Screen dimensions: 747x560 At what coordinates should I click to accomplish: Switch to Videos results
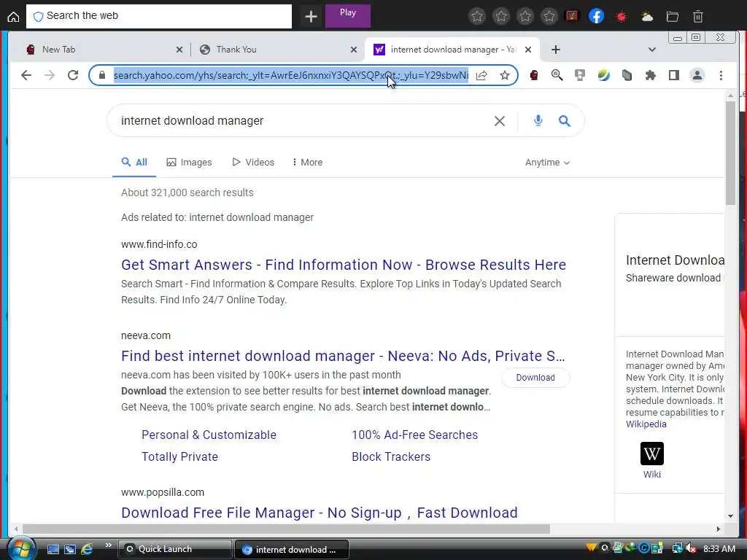tap(253, 163)
